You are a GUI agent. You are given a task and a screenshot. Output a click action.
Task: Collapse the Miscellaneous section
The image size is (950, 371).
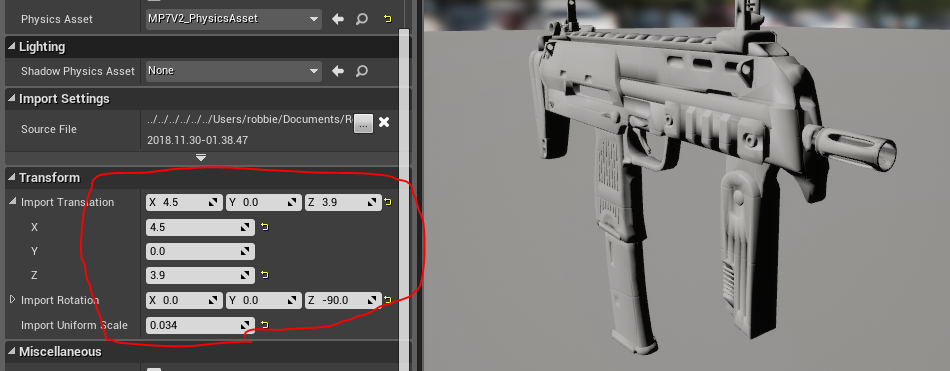12,352
